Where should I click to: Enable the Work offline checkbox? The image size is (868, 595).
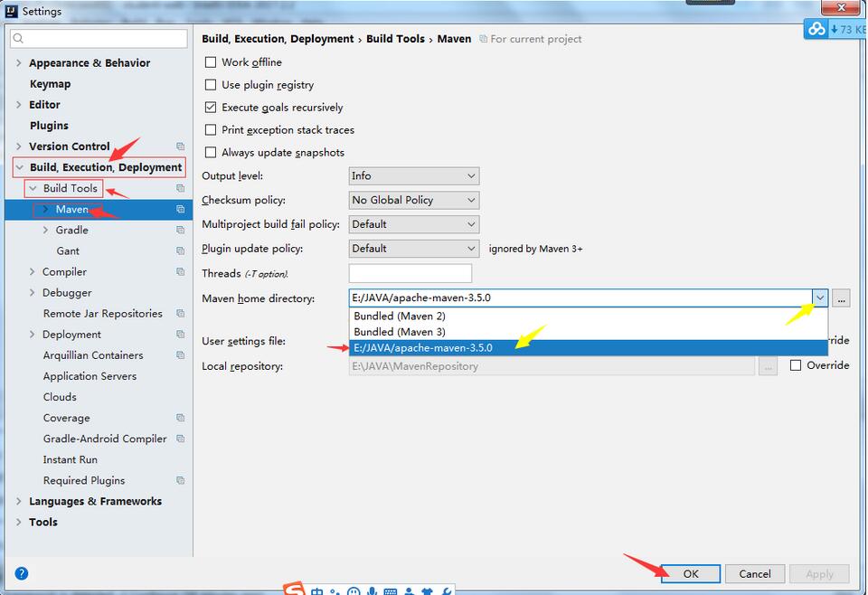[211, 62]
